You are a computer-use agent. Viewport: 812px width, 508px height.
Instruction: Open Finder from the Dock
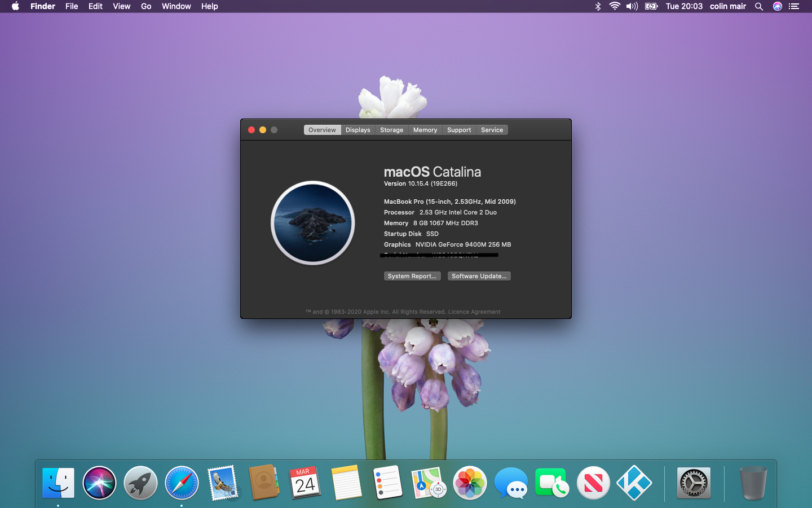(58, 483)
